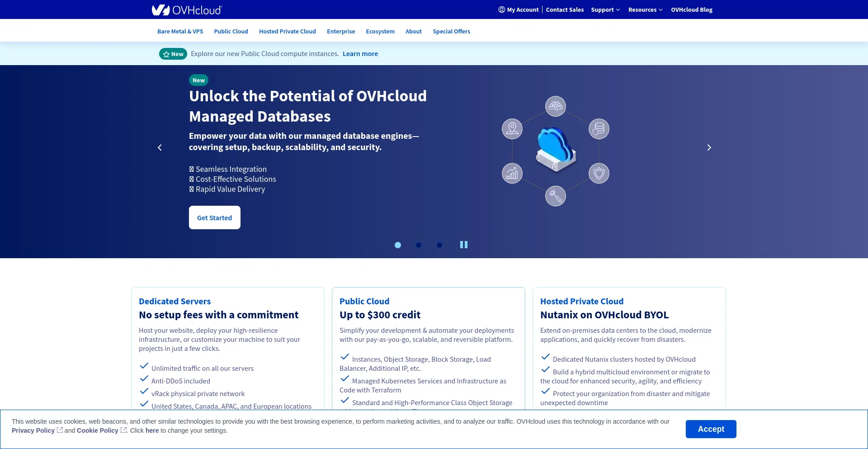Click the Get Started button
868x449 pixels.
pos(215,217)
